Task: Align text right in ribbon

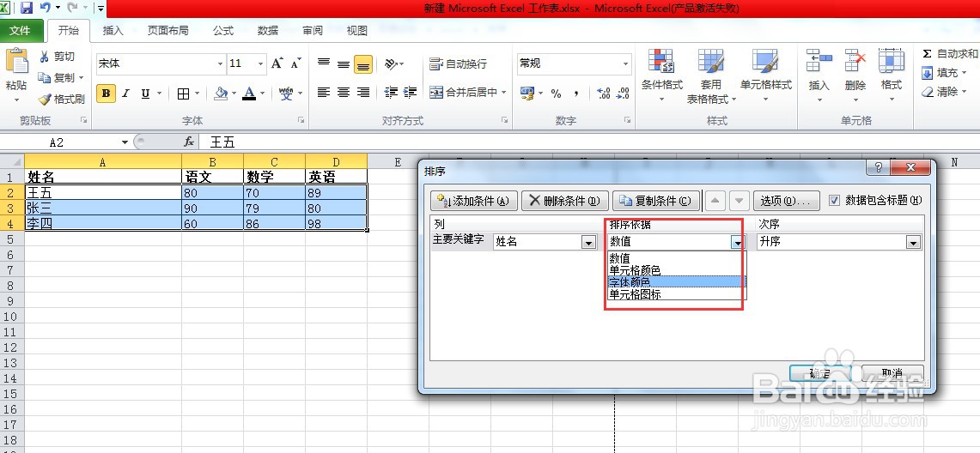Action: coord(363,93)
